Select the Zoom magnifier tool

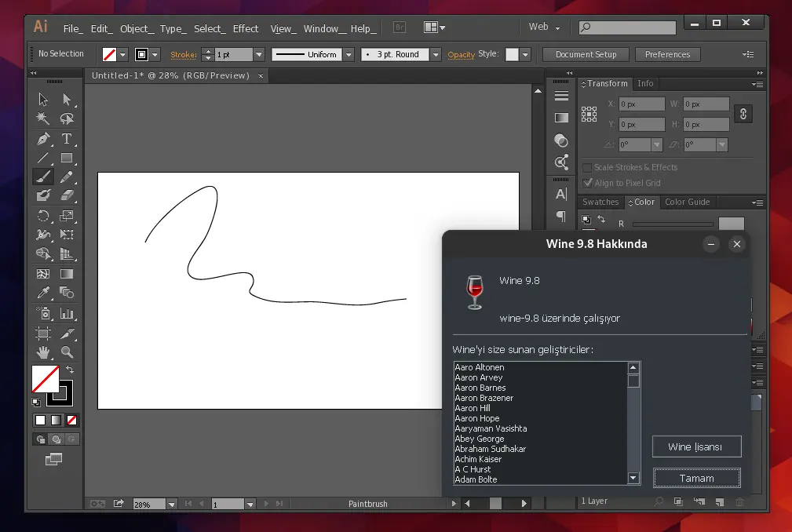[x=67, y=352]
